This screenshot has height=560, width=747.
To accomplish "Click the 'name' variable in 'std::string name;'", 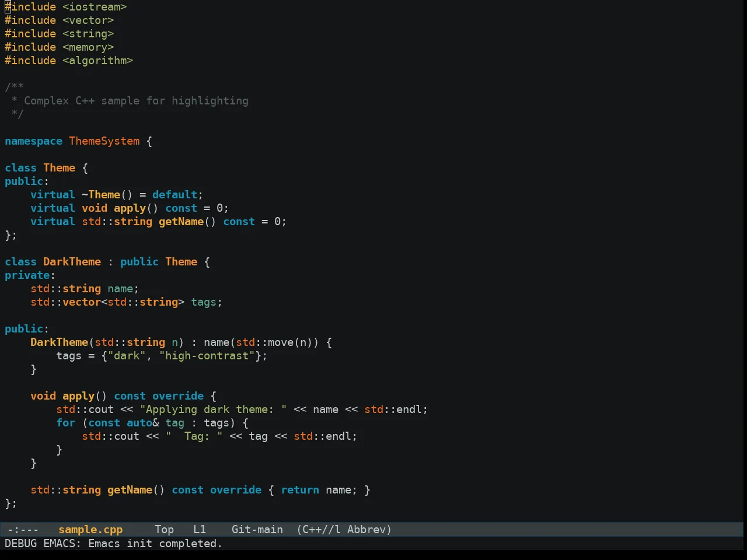I will (120, 289).
